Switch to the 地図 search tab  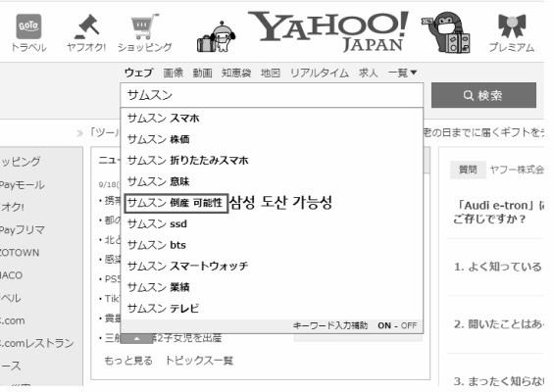271,73
